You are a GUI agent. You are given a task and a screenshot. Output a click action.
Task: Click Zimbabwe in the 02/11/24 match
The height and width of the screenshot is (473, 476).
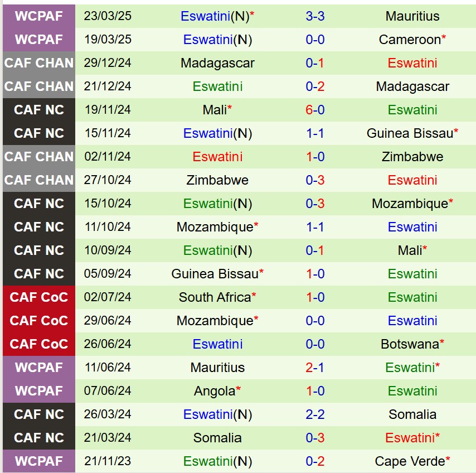[412, 157]
